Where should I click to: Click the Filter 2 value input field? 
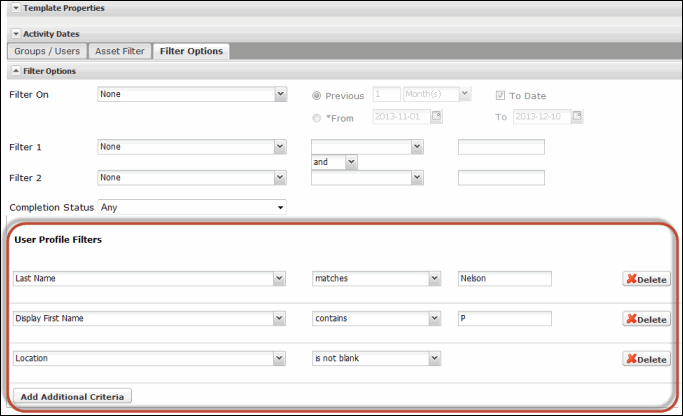[501, 178]
